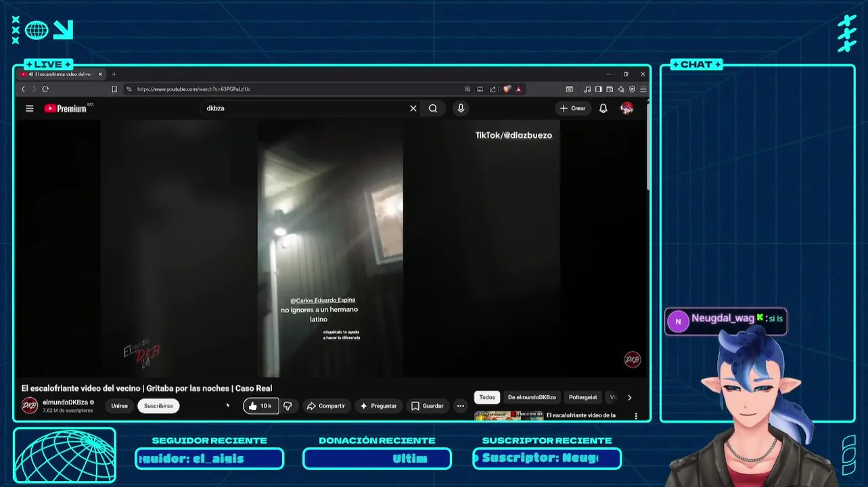
Task: Switch to the El escalofriante video browser tab
Action: (x=60, y=74)
